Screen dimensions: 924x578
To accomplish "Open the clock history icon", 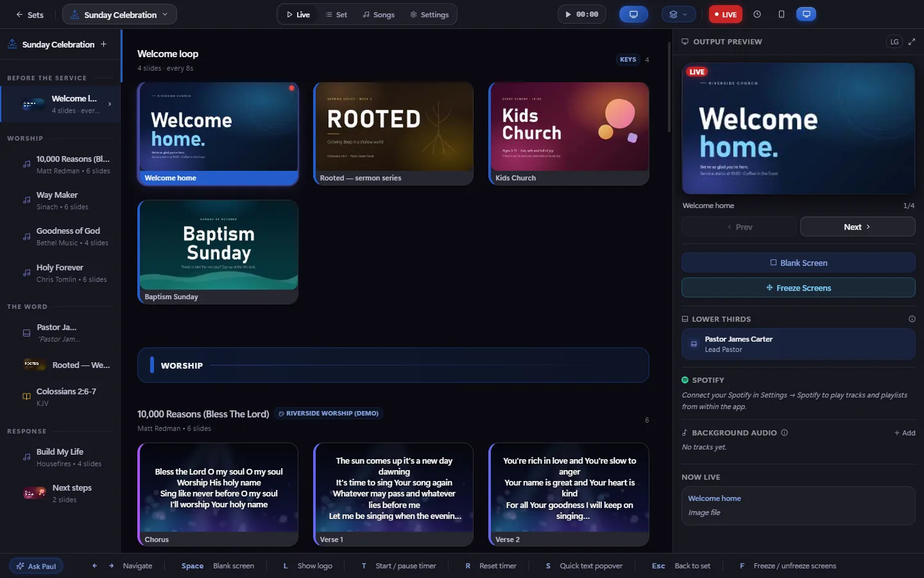I will pos(757,14).
